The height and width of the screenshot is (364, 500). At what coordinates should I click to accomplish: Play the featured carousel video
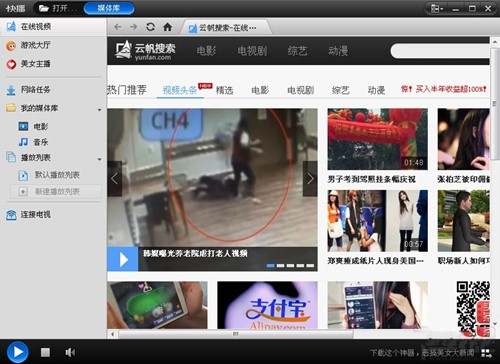[123, 259]
